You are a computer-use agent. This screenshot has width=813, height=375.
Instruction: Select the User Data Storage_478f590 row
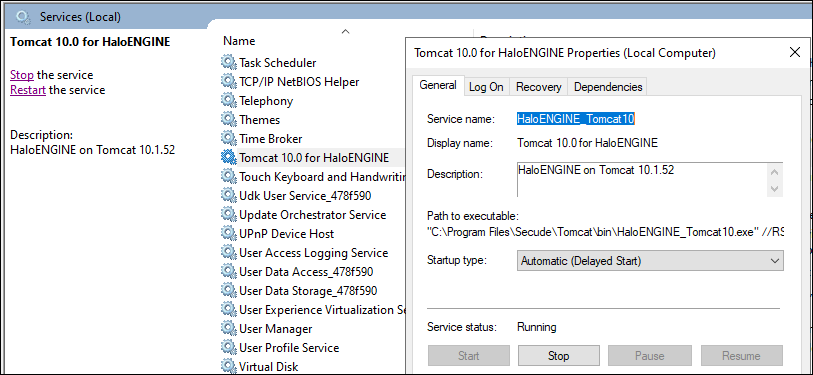[x=313, y=290]
